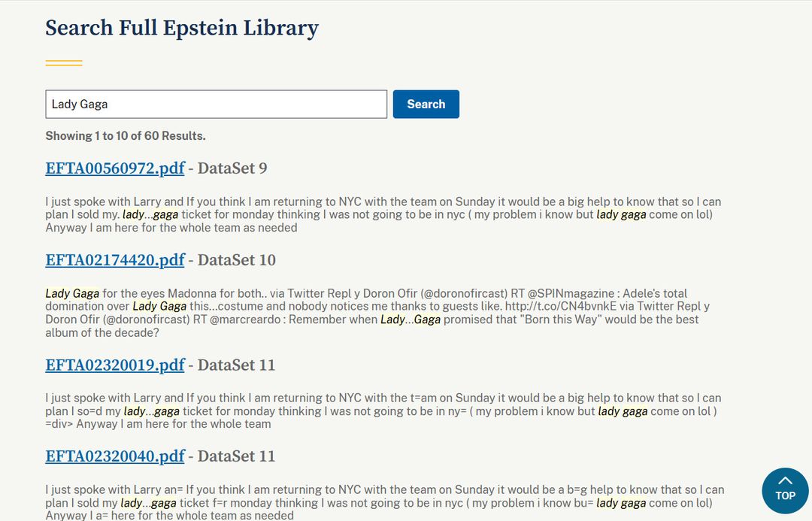Screen dimensions: 812x521
Task: Open the EFTA02174420.pdf result link
Action: coord(115,260)
